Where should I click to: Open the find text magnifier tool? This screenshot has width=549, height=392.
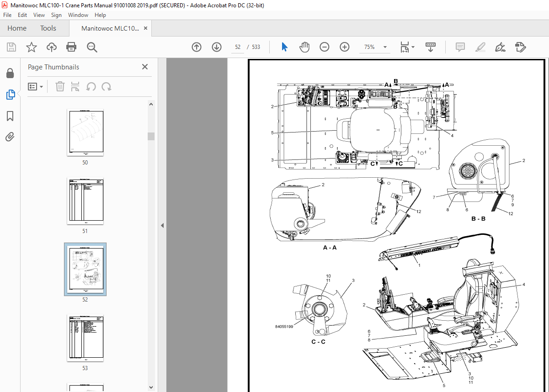click(x=92, y=47)
